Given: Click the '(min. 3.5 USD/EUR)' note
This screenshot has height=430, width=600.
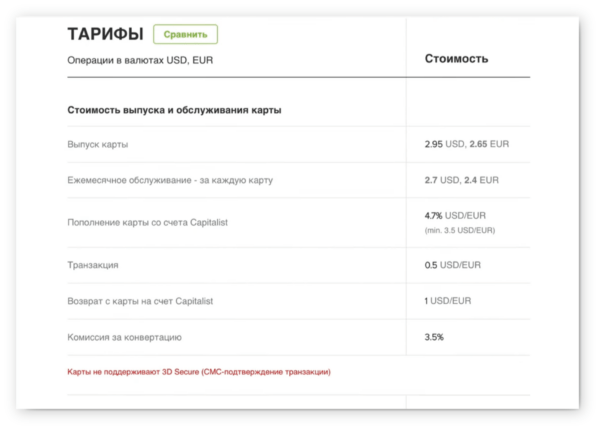Looking at the screenshot, I should coord(460,230).
